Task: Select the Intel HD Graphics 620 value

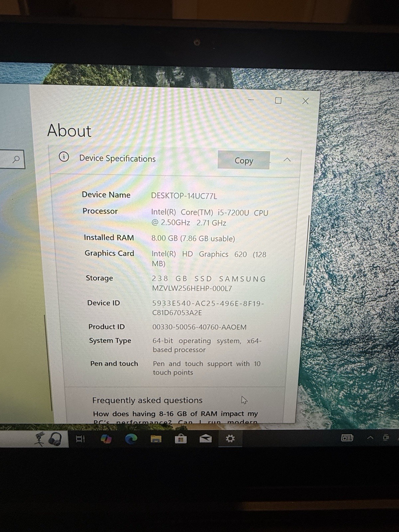Action: [x=209, y=259]
